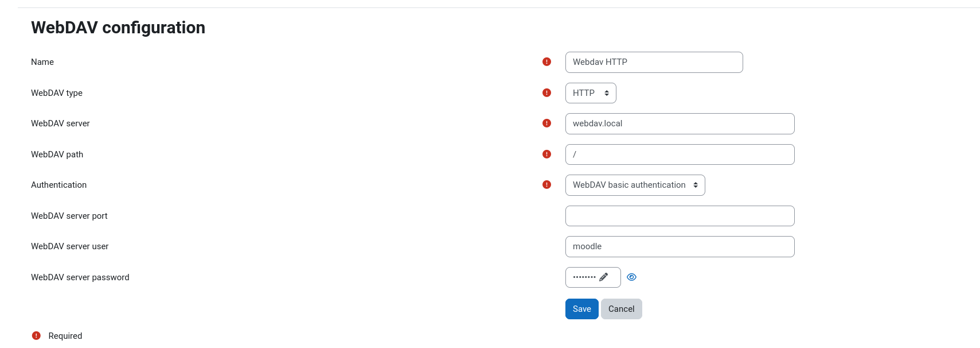
Task: Click the required icon beside Authentication
Action: [x=546, y=185]
